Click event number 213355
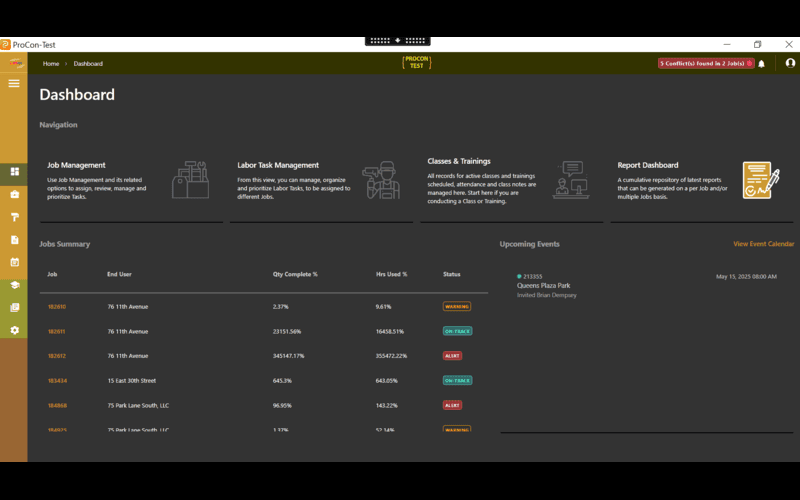The image size is (800, 500). click(x=532, y=277)
